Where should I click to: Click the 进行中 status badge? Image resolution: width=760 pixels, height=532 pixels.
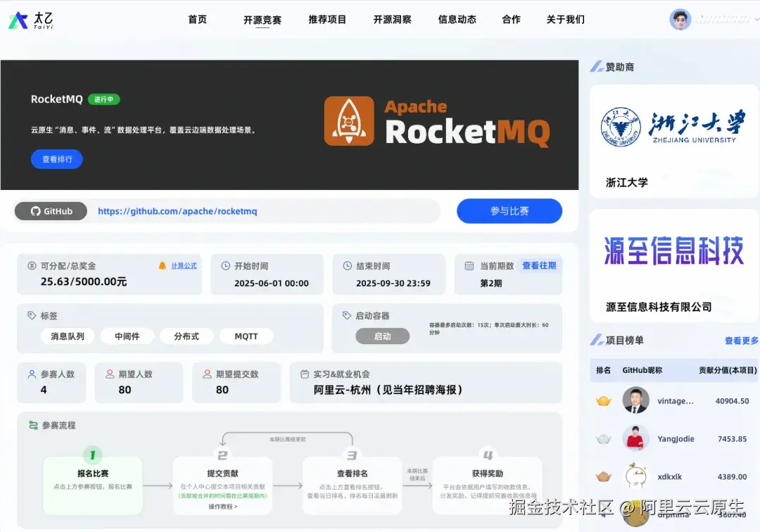103,99
